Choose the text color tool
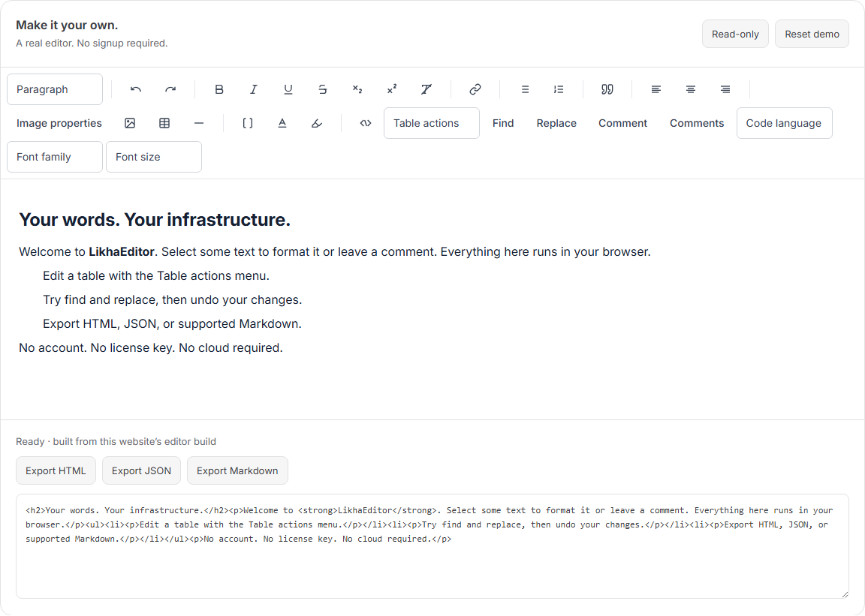 tap(282, 123)
